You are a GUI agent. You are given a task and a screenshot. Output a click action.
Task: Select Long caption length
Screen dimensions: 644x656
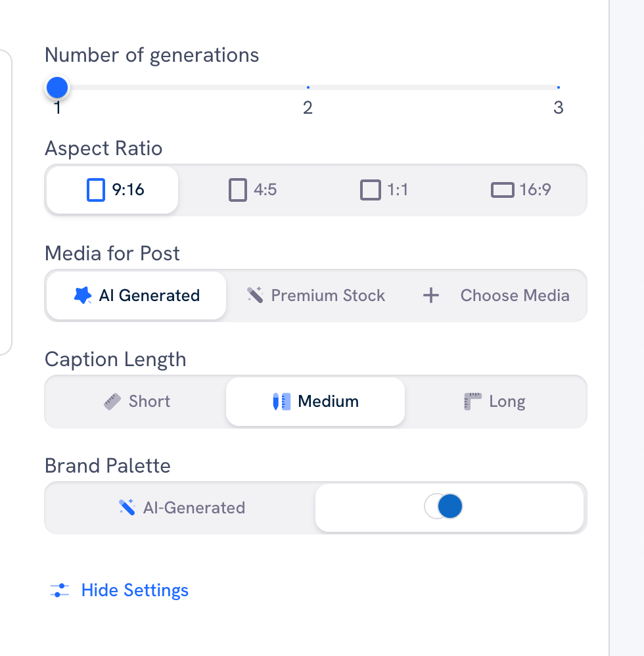[494, 401]
